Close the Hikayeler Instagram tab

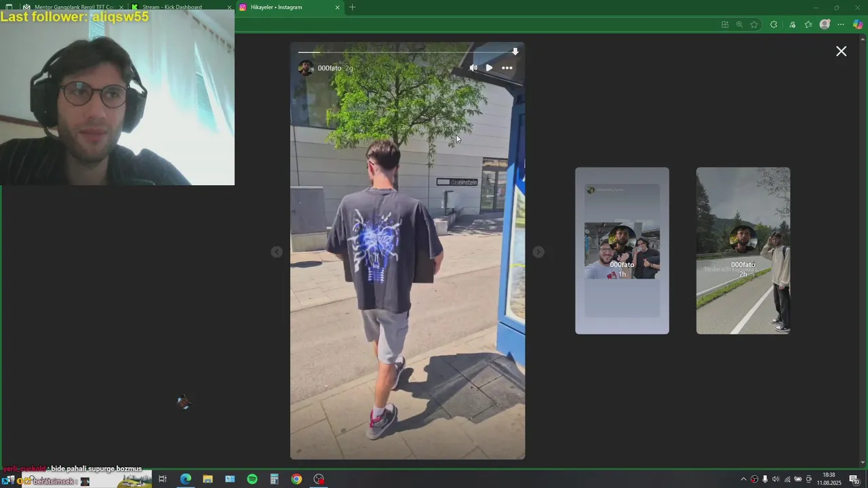click(x=337, y=7)
